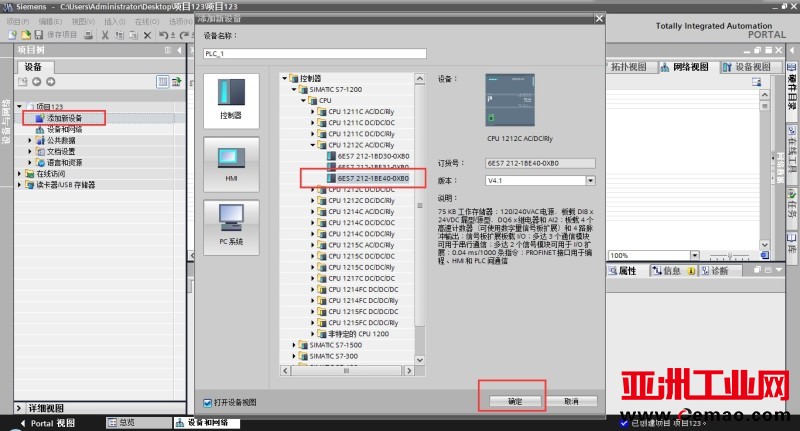Click the grid view icon in project tree
Image resolution: width=800 pixels, height=431 pixels.
click(x=162, y=82)
